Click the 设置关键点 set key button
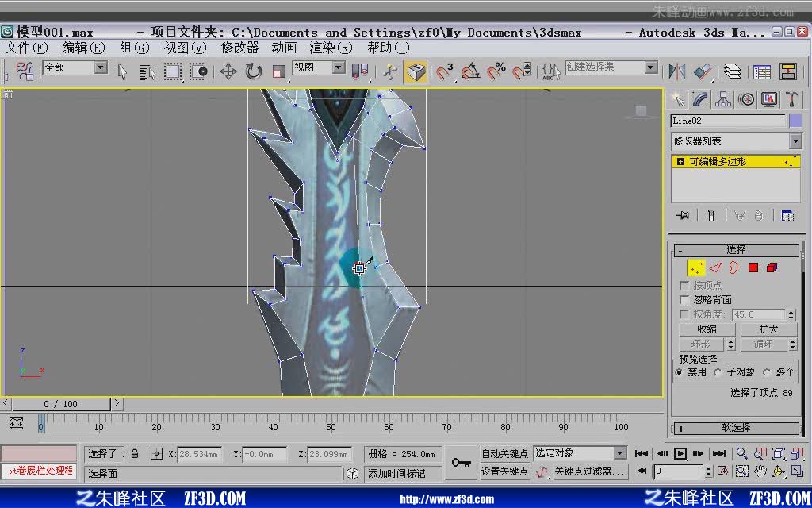The image size is (812, 508). [504, 471]
